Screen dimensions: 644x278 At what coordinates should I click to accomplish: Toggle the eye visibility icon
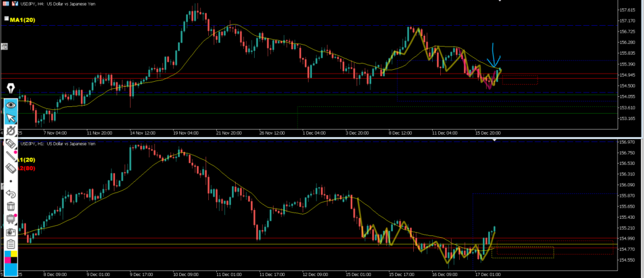coord(11,104)
